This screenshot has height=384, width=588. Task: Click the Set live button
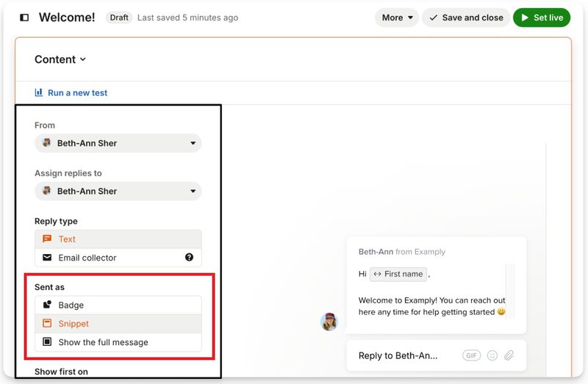point(542,18)
